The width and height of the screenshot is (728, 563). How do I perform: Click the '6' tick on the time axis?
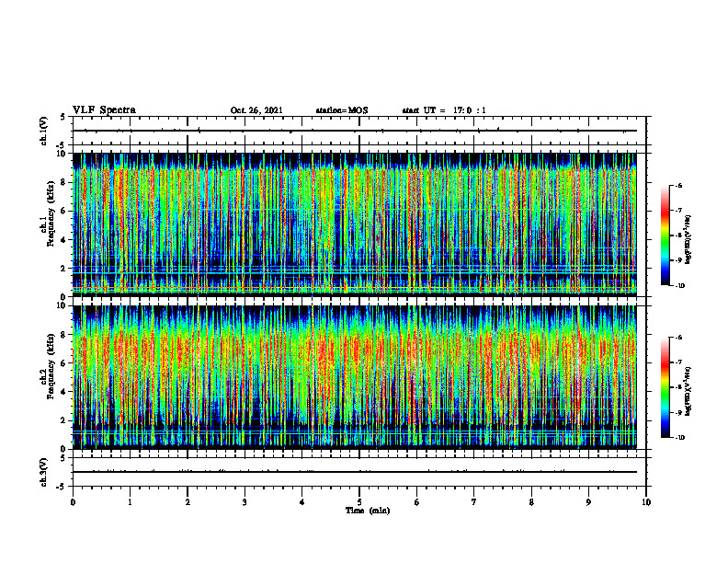(x=417, y=502)
